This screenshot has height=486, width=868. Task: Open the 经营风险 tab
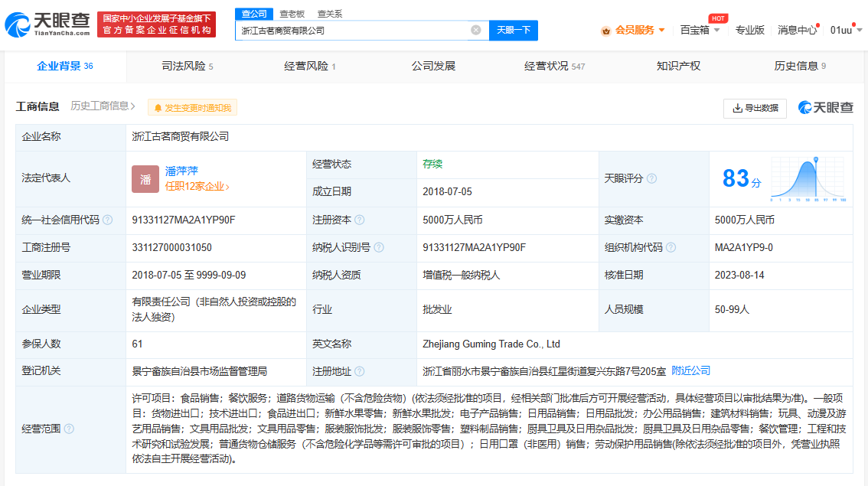pos(309,67)
